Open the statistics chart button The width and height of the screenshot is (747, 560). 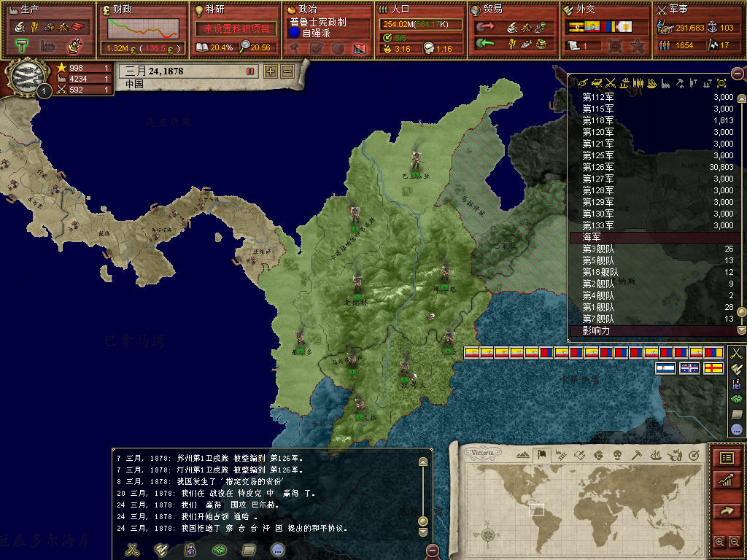tap(727, 480)
